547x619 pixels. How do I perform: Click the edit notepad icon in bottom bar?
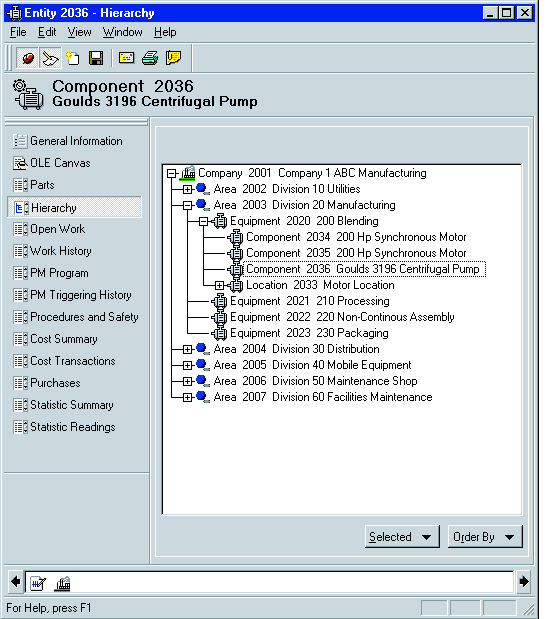tap(38, 583)
